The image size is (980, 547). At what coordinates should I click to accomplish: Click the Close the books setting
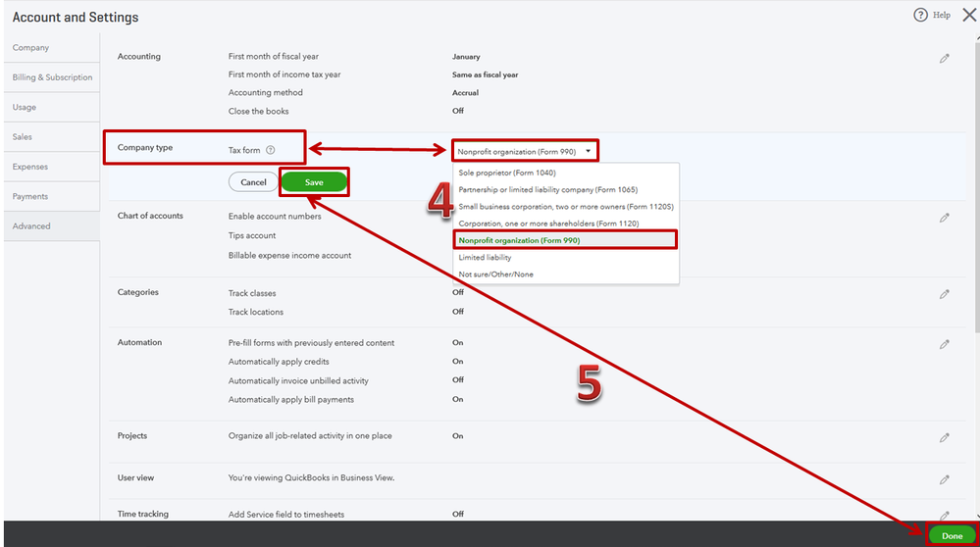[258, 111]
